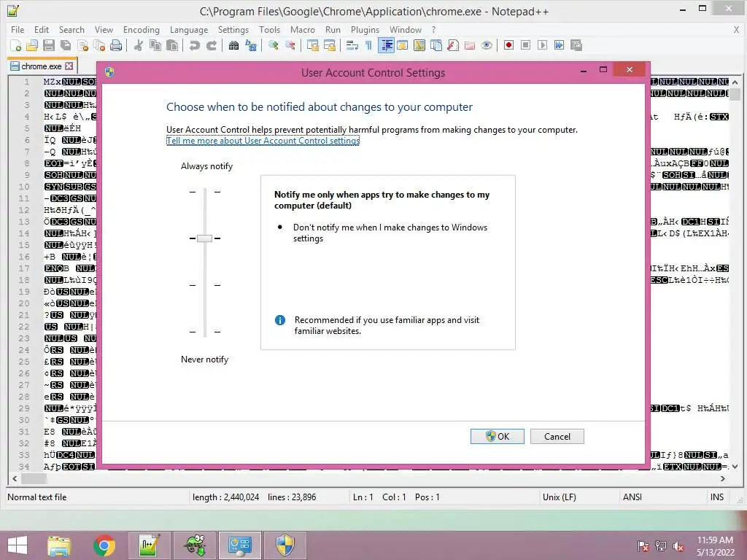Click 'INS' mode in the status bar

pos(717,497)
